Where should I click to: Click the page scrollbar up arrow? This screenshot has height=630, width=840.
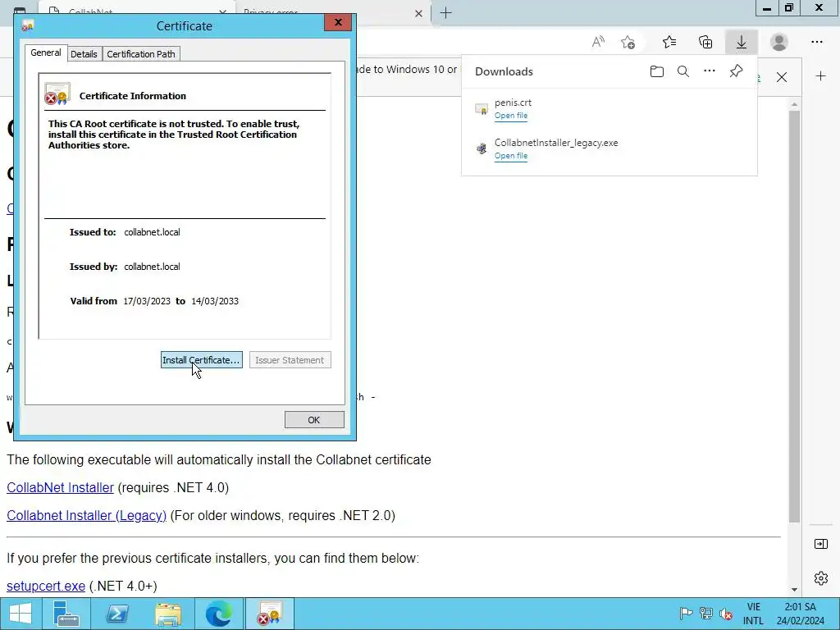[x=794, y=104]
